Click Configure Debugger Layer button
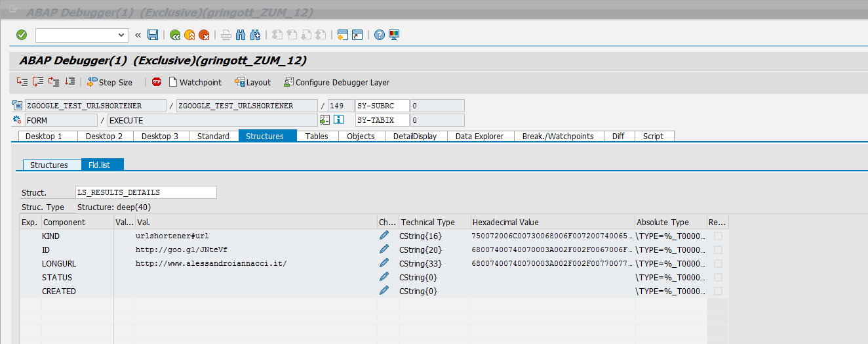 pyautogui.click(x=337, y=82)
